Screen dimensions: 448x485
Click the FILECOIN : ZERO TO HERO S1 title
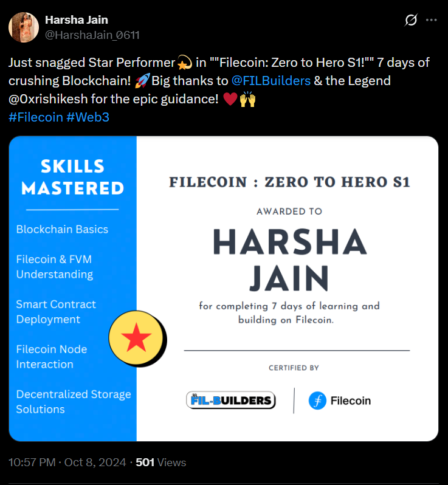(x=289, y=182)
